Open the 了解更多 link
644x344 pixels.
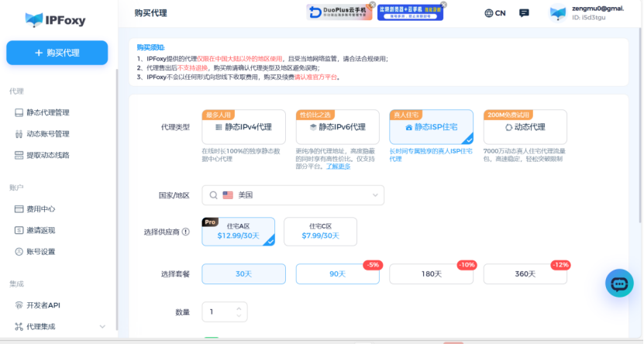[x=338, y=166]
